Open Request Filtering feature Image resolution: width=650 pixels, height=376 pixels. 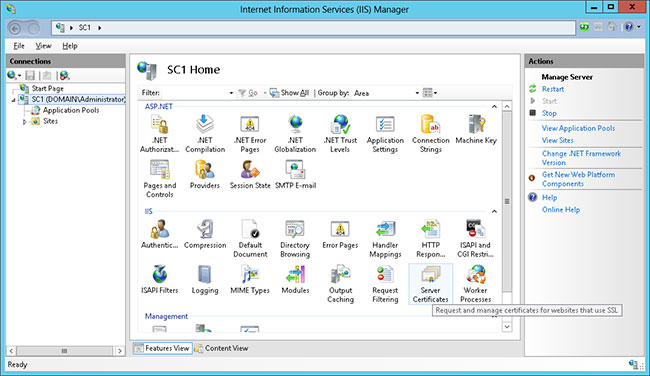[385, 284]
